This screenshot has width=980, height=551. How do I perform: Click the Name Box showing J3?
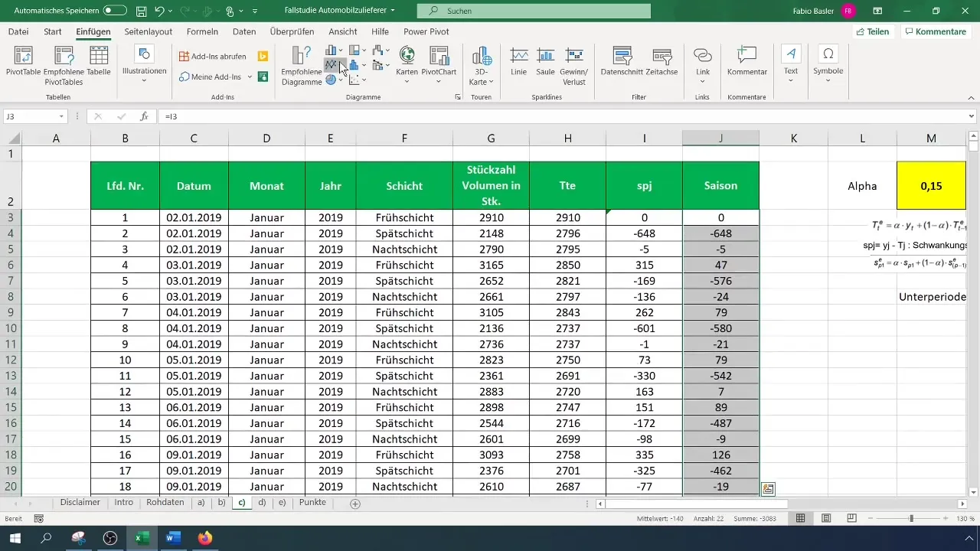(x=30, y=116)
